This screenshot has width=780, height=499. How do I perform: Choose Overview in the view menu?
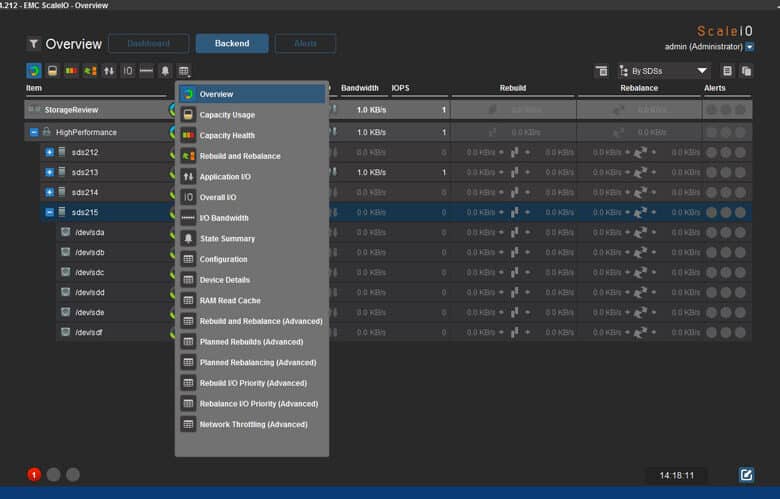(252, 94)
